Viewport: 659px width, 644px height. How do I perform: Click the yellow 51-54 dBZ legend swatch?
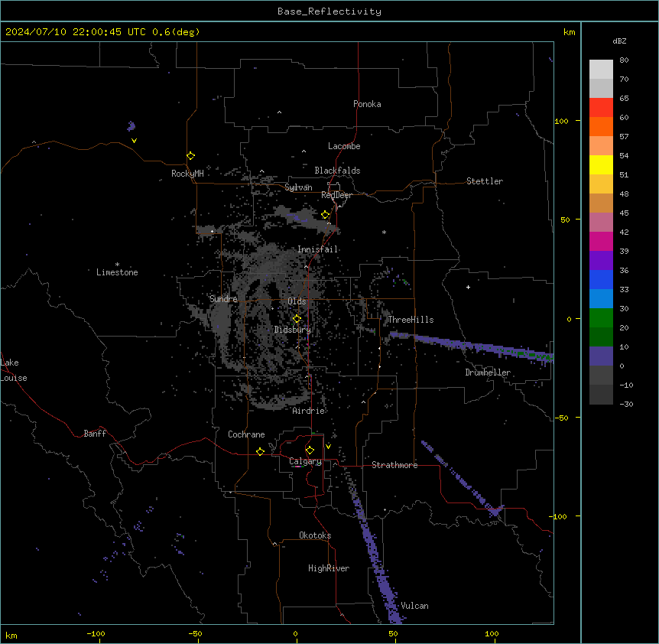pos(601,164)
